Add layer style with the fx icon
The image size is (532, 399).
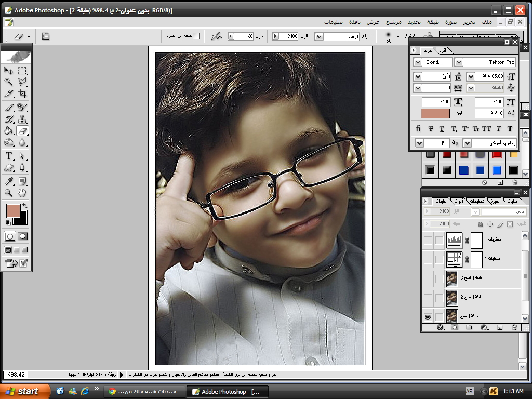point(440,327)
